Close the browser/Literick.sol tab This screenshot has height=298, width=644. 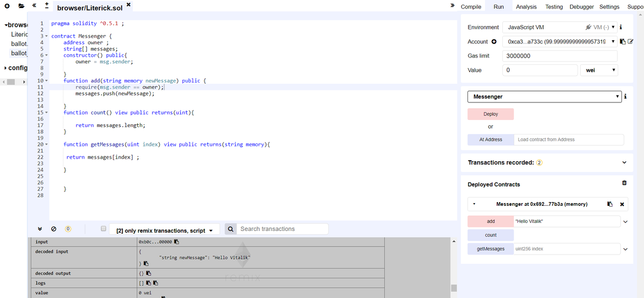[129, 5]
